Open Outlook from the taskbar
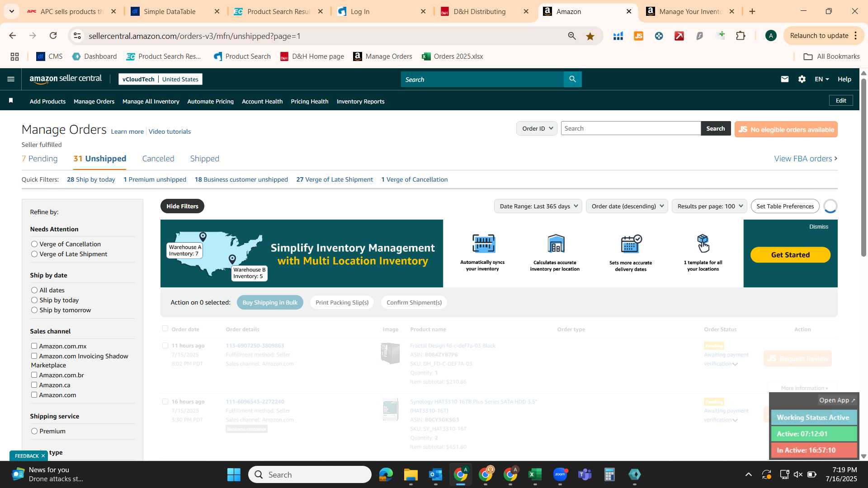The height and width of the screenshot is (488, 868). click(x=435, y=474)
